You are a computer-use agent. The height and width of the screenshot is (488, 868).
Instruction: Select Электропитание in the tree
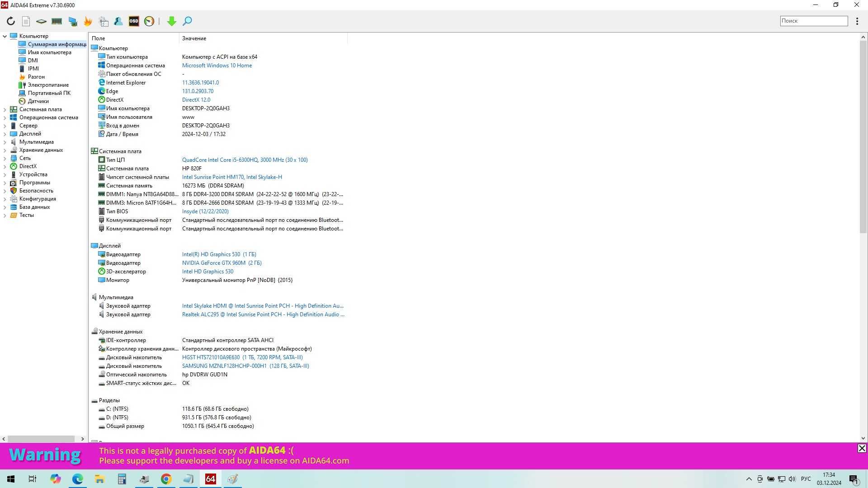pos(48,85)
